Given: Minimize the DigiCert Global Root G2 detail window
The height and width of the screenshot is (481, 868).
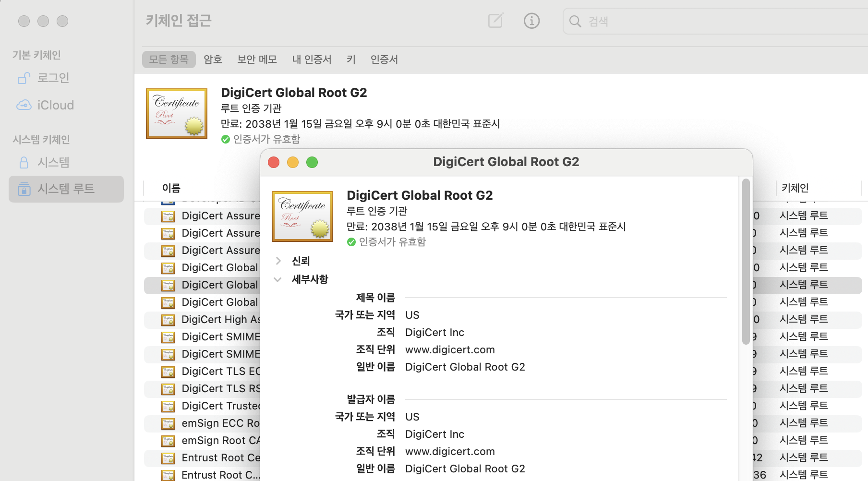Looking at the screenshot, I should coord(293,162).
